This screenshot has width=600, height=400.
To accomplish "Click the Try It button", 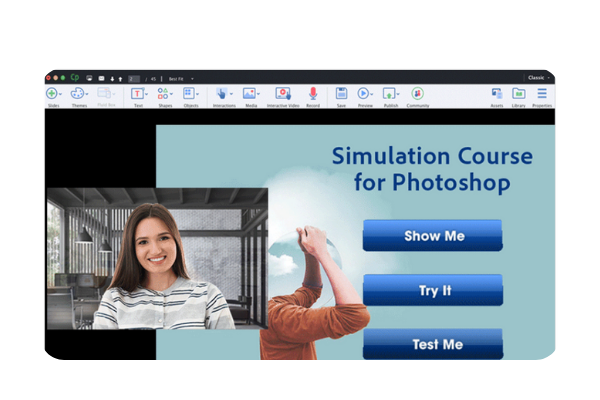I will [433, 290].
